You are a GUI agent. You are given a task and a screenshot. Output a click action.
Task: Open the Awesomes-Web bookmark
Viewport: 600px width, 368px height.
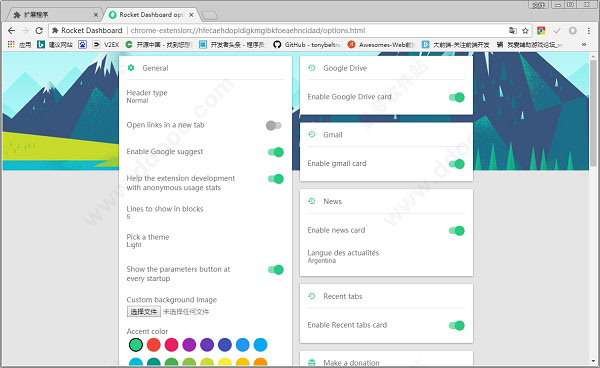pos(382,44)
